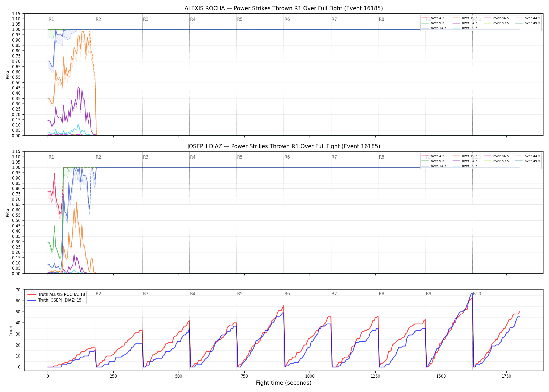The image size is (549, 392).
Task: Click the R8 round label in the Diaz chart
Action: (381, 157)
